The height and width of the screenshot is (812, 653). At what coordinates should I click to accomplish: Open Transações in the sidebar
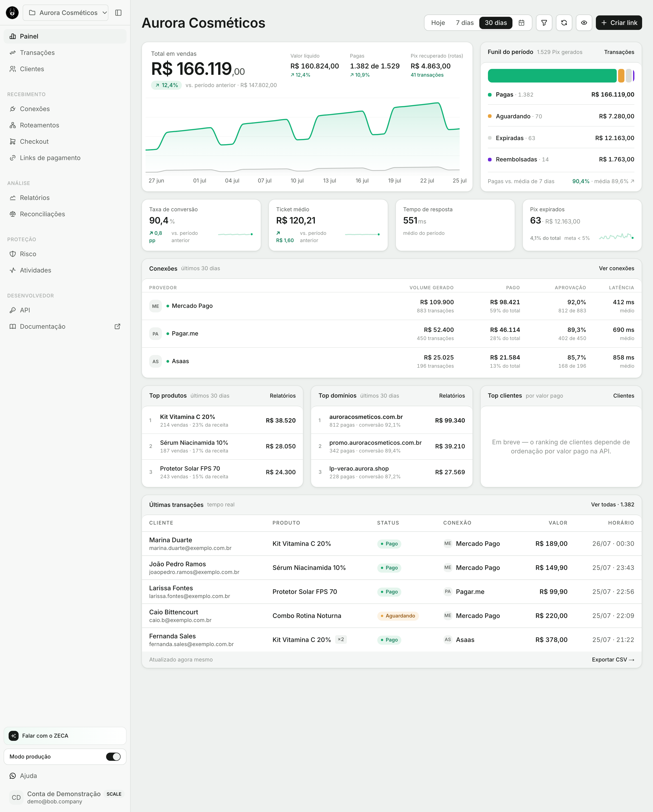[65, 53]
